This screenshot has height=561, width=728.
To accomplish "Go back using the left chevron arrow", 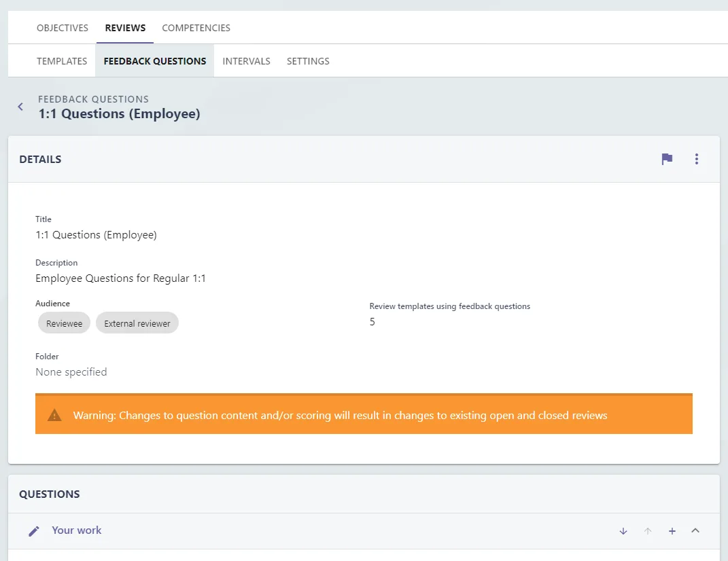I will coord(20,107).
